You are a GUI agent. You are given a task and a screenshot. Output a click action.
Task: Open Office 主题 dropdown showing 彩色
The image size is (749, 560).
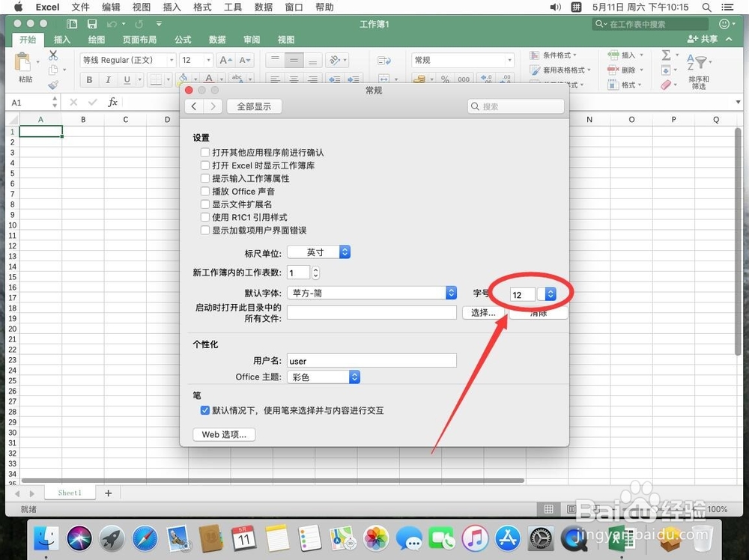324,377
